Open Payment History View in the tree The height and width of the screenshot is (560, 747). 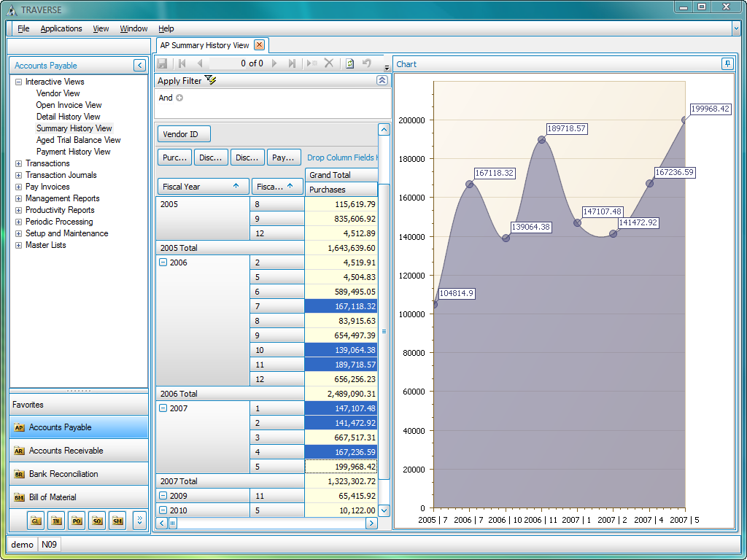tap(73, 152)
